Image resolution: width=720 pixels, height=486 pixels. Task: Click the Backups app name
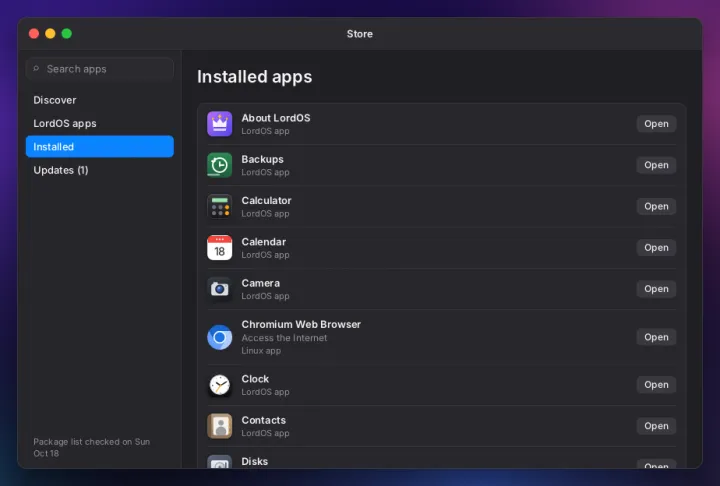[x=263, y=159]
